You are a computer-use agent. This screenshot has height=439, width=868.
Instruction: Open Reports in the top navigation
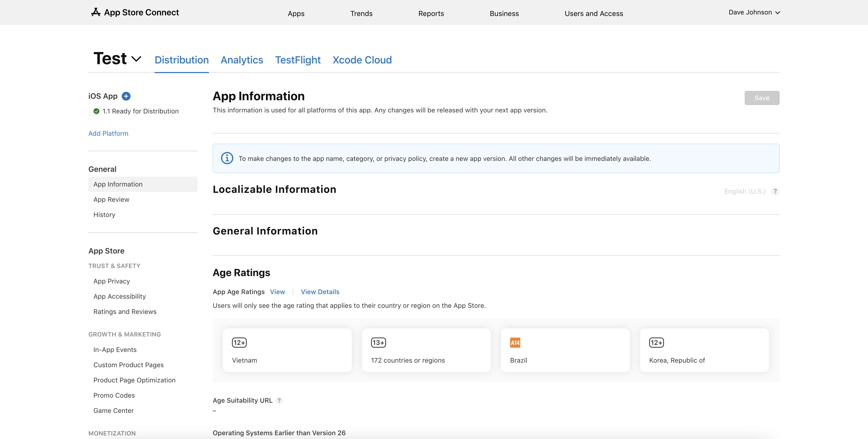(431, 13)
